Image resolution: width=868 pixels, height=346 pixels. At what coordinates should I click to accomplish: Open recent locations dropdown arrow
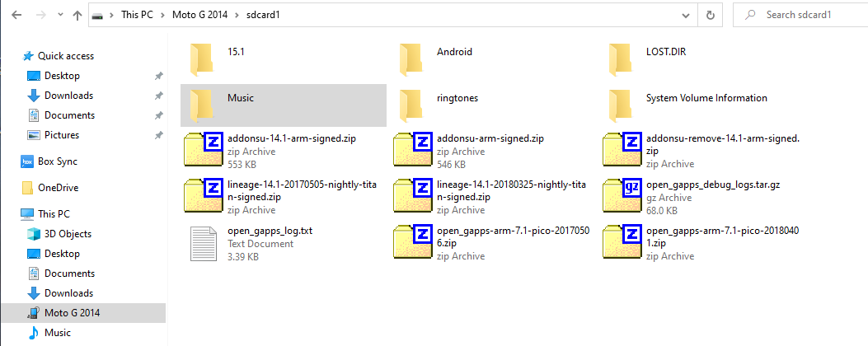(60, 16)
